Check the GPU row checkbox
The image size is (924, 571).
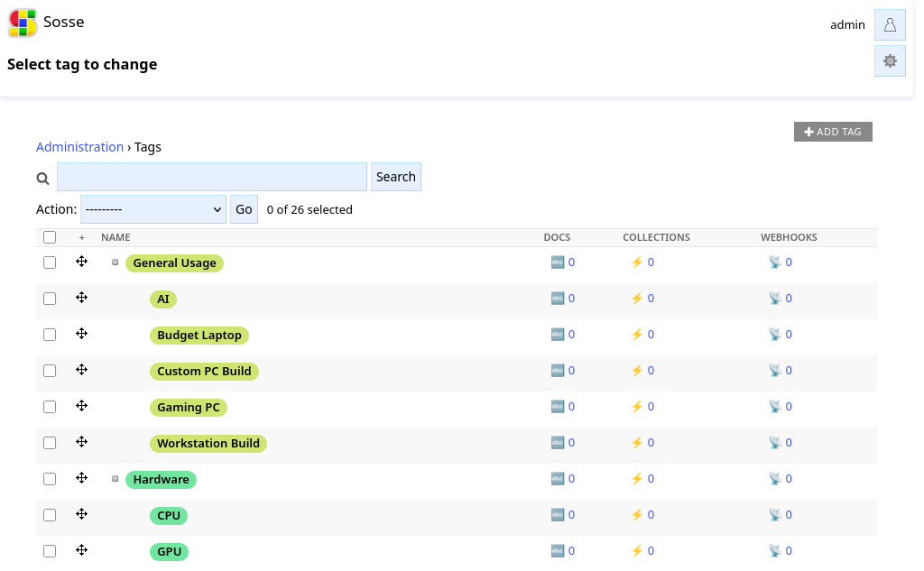coord(50,550)
